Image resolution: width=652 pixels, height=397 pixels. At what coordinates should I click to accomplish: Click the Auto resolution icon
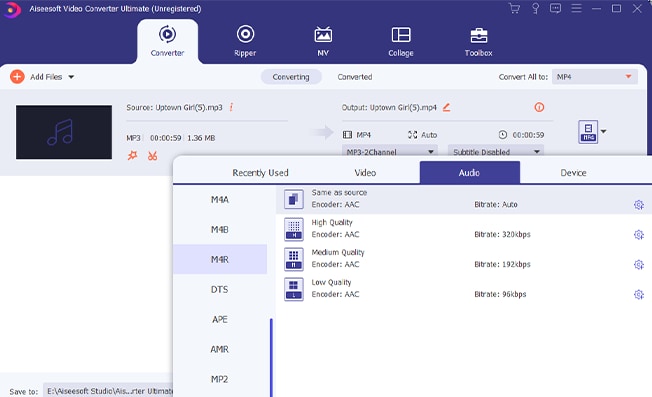click(x=412, y=135)
